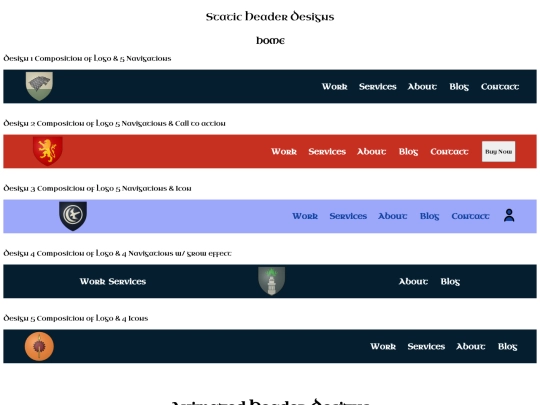This screenshot has width=540, height=405.
Task: Open About in Design 1 header
Action: (x=422, y=87)
